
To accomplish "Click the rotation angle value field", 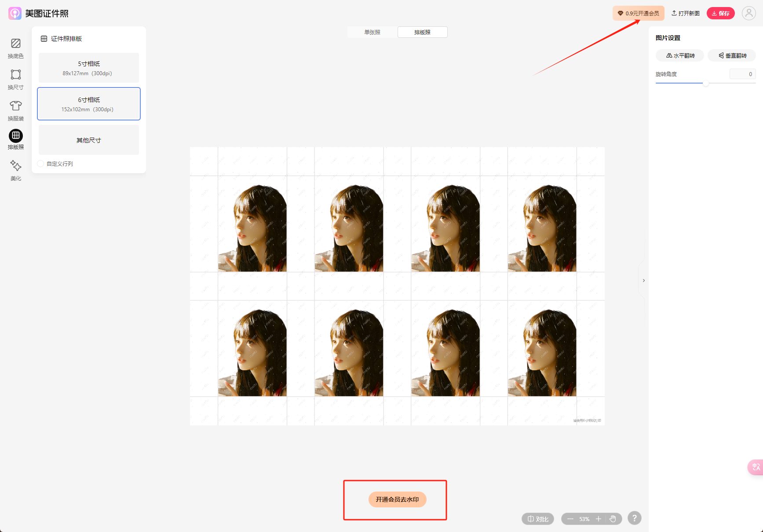I will pyautogui.click(x=742, y=74).
